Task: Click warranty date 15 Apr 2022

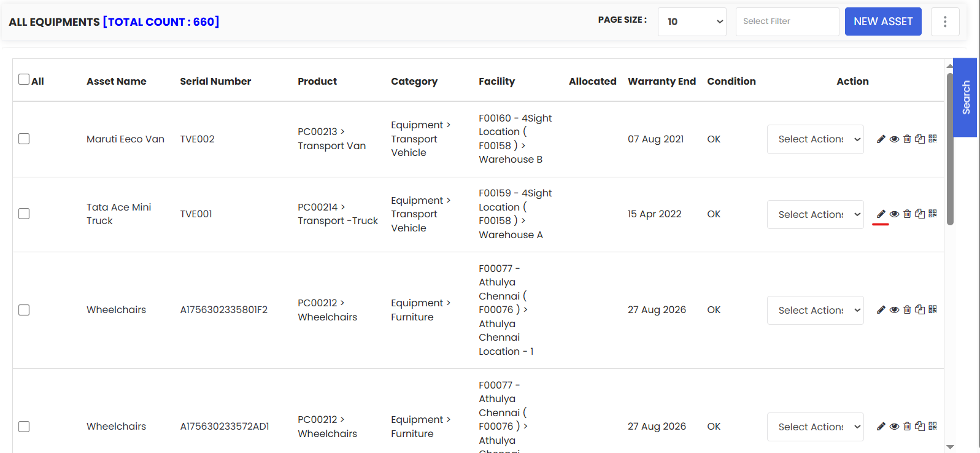Action: [654, 214]
